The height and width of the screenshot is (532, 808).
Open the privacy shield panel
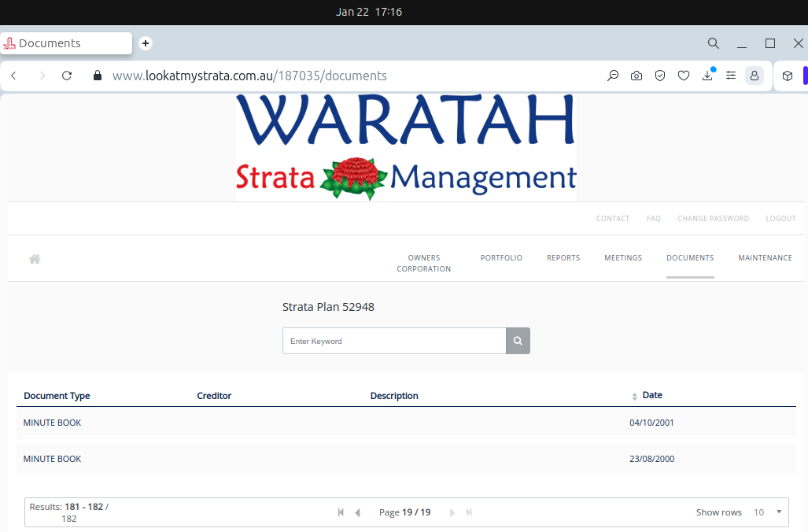[x=660, y=76]
